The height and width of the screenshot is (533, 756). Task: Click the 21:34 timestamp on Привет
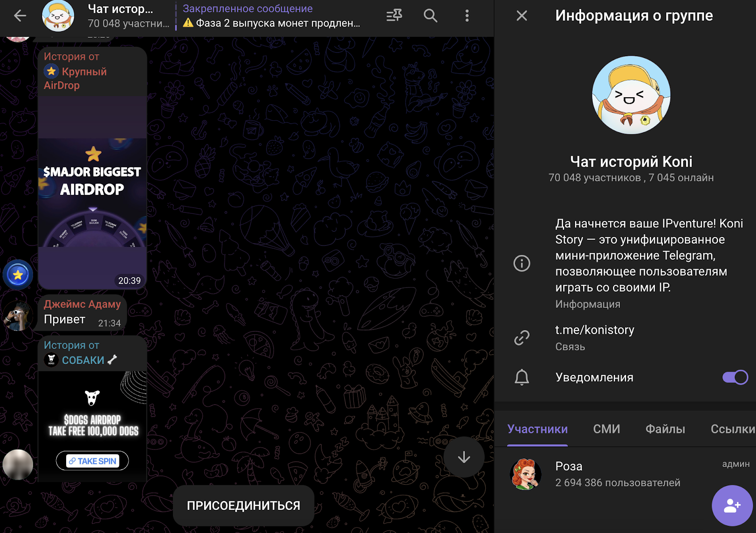[x=109, y=323]
